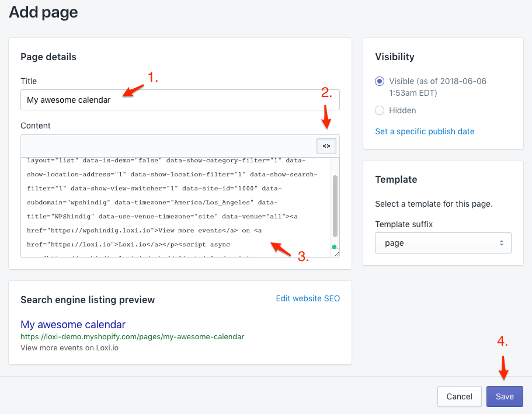Click the editor resize handle corner
Image resolution: width=532 pixels, height=414 pixels.
(x=336, y=254)
